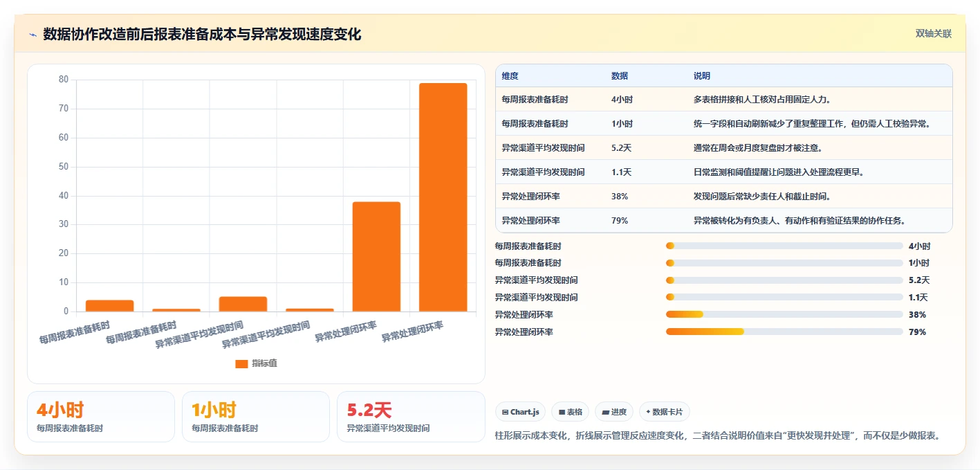Click the description starting with 异常被转化为有负责人
This screenshot has height=470, width=980.
800,221
